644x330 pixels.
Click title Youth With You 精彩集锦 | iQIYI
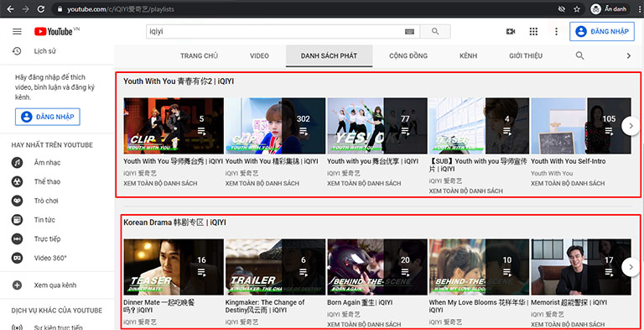[x=272, y=161]
